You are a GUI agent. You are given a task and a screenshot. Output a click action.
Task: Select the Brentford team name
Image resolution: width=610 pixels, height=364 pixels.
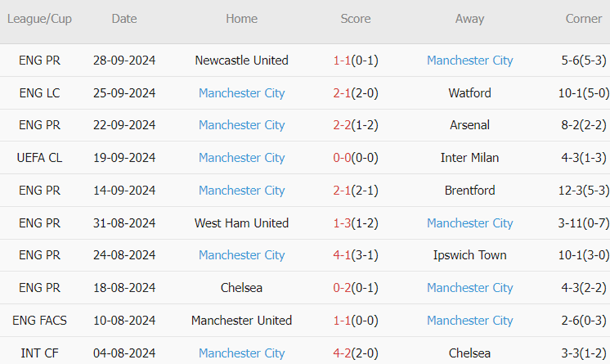pos(470,190)
